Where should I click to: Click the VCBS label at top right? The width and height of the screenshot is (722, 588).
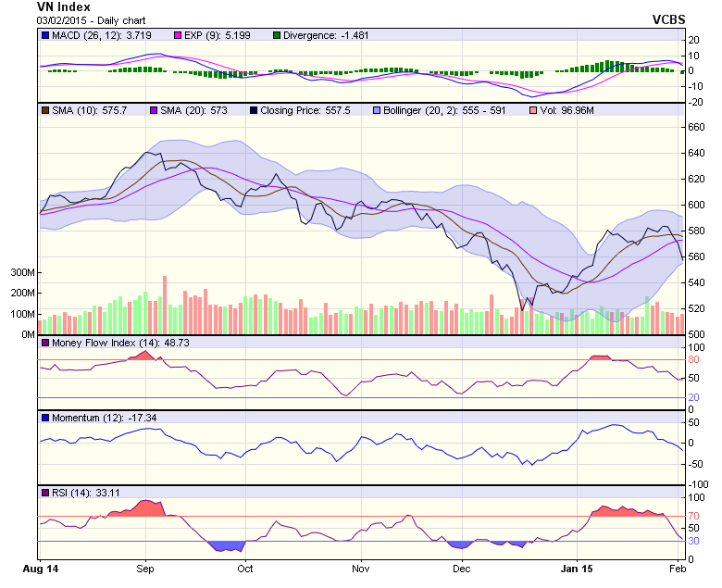pyautogui.click(x=664, y=19)
